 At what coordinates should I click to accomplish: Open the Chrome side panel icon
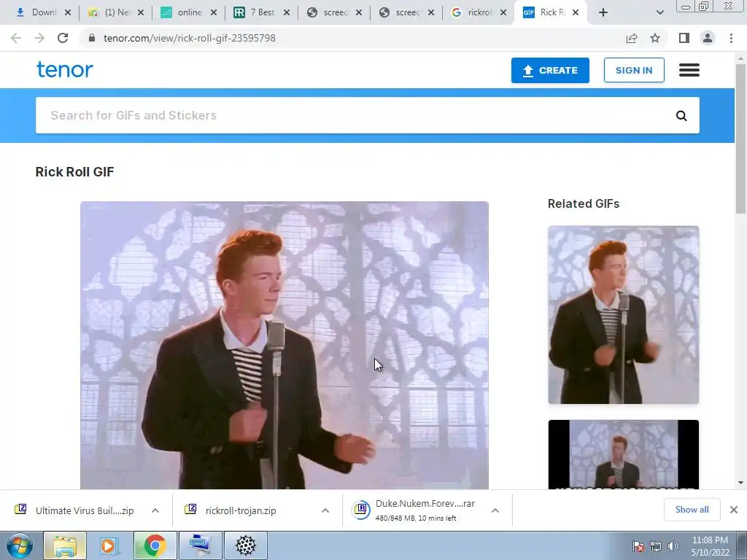point(684,38)
